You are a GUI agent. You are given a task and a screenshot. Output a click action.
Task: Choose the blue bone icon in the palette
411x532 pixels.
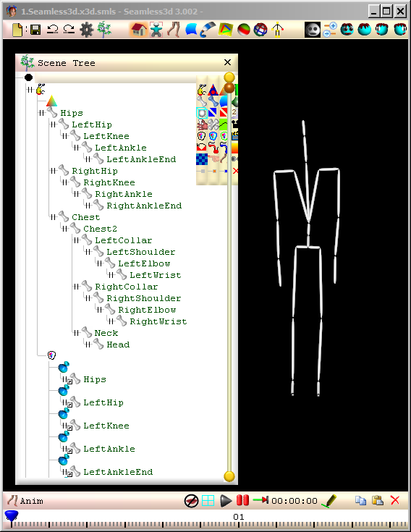click(213, 101)
